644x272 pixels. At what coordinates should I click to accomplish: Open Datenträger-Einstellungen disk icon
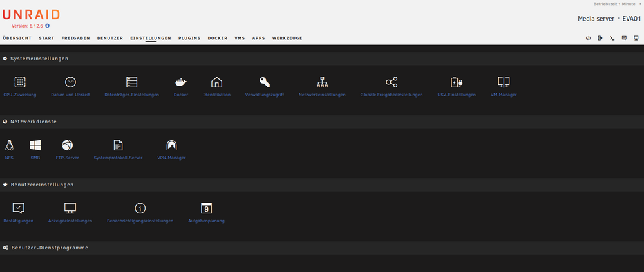(x=132, y=82)
